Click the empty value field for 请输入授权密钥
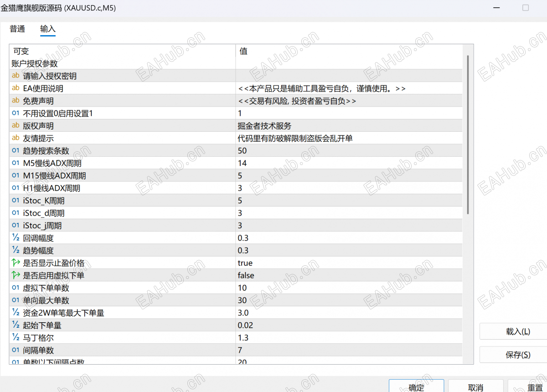This screenshot has height=392, width=547. [x=349, y=76]
